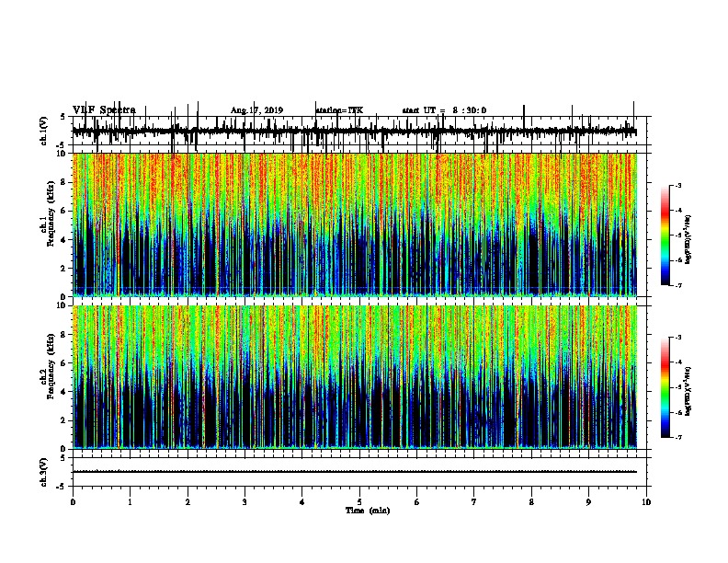The image size is (728, 563).
Task: Click time axis tick label "9"
Action: [x=588, y=502]
